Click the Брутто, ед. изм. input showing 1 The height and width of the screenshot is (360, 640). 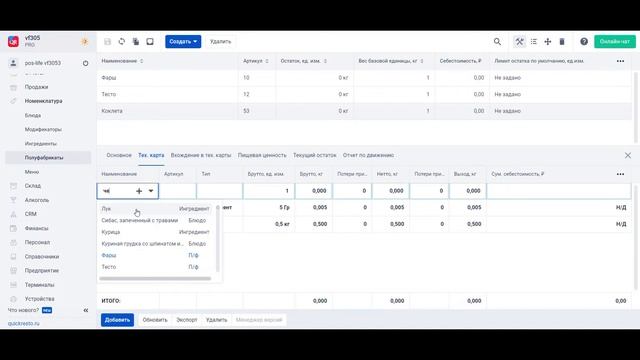click(269, 191)
